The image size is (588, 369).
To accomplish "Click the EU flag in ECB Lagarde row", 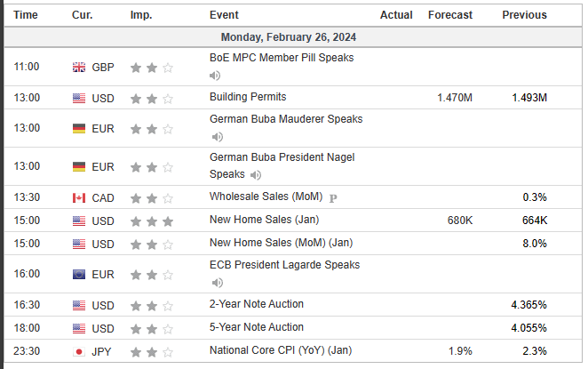I will click(x=79, y=275).
